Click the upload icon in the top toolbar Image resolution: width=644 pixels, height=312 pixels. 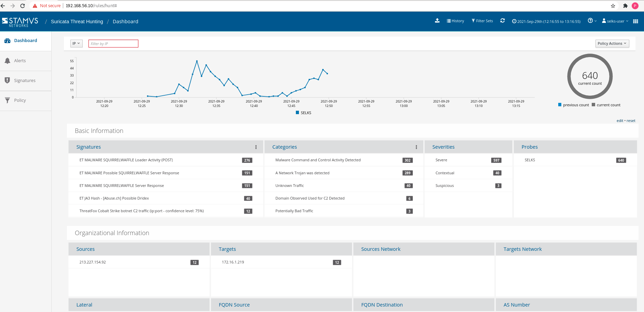[438, 21]
